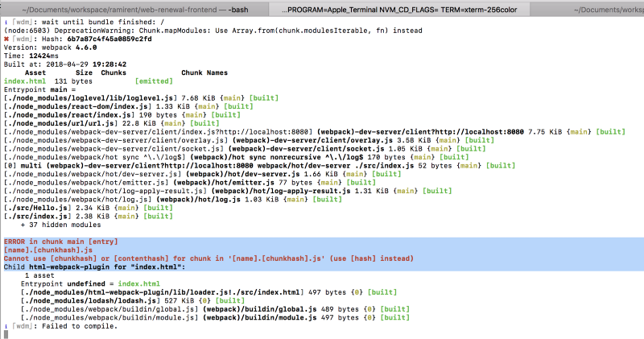Click the 'Cannot use [chunkhash]' error message
644x339 pixels.
pos(208,258)
